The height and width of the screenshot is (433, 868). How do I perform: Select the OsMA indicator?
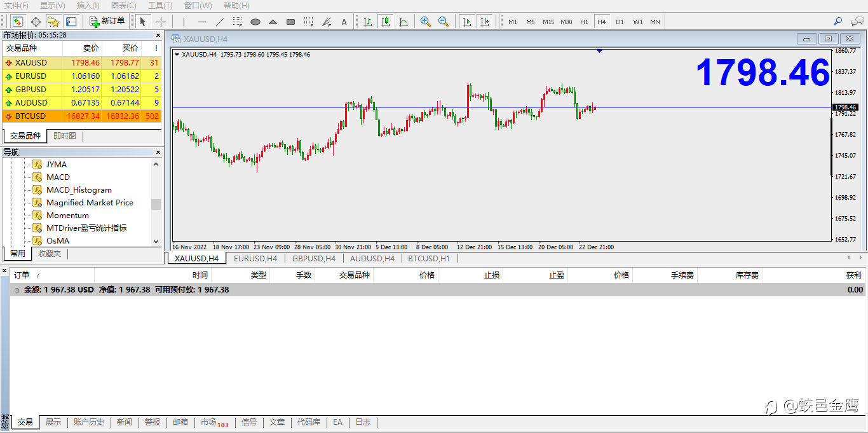(58, 241)
